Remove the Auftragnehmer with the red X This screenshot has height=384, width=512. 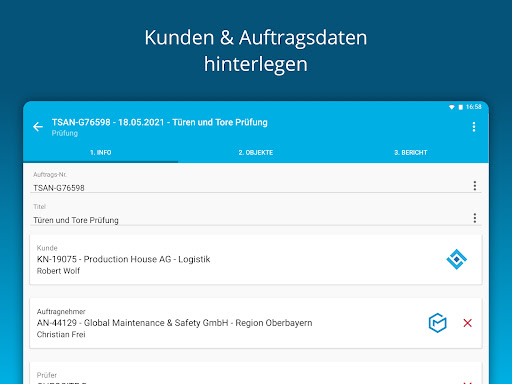tap(467, 323)
